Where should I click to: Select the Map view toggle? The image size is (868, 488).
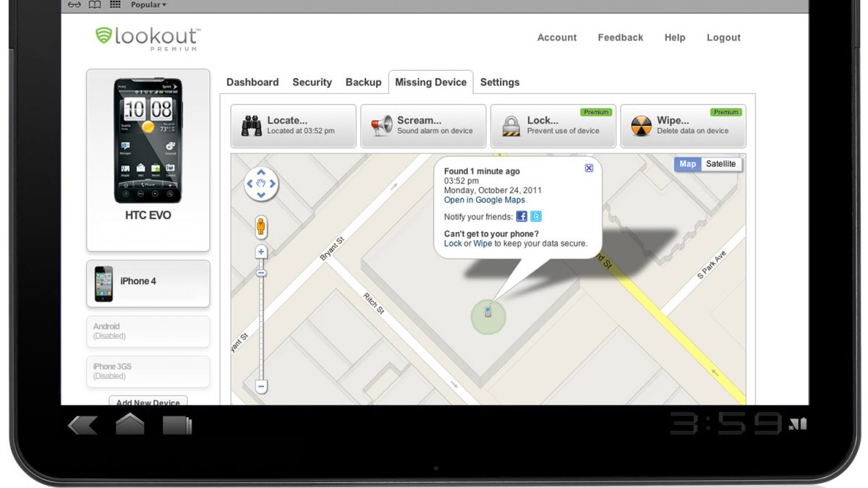click(x=687, y=164)
